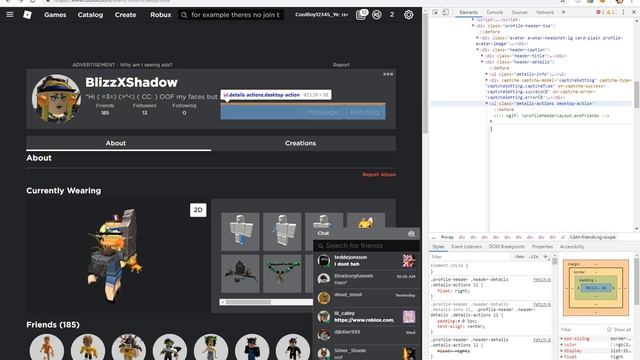640x360 pixels.
Task: Click the Report Abuse link
Action: (379, 174)
